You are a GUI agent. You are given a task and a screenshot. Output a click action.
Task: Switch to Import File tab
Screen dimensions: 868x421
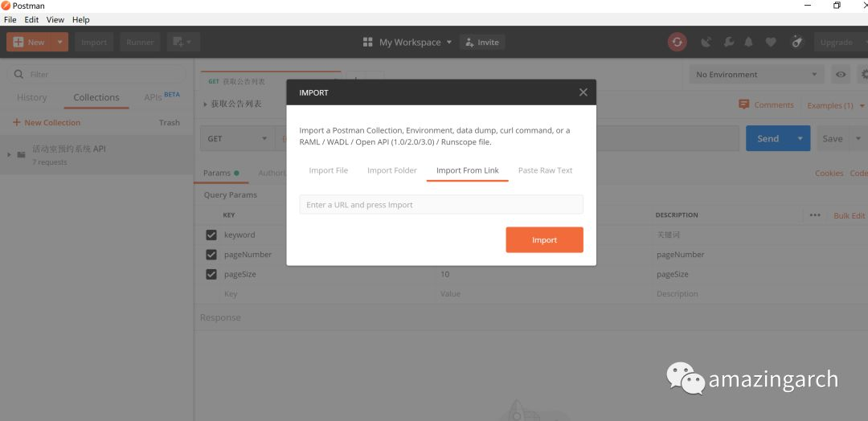click(328, 170)
